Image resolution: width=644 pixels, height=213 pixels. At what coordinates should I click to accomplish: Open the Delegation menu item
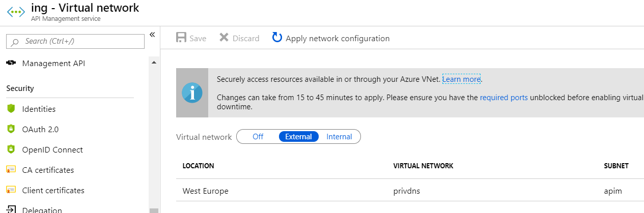pyautogui.click(x=42, y=209)
